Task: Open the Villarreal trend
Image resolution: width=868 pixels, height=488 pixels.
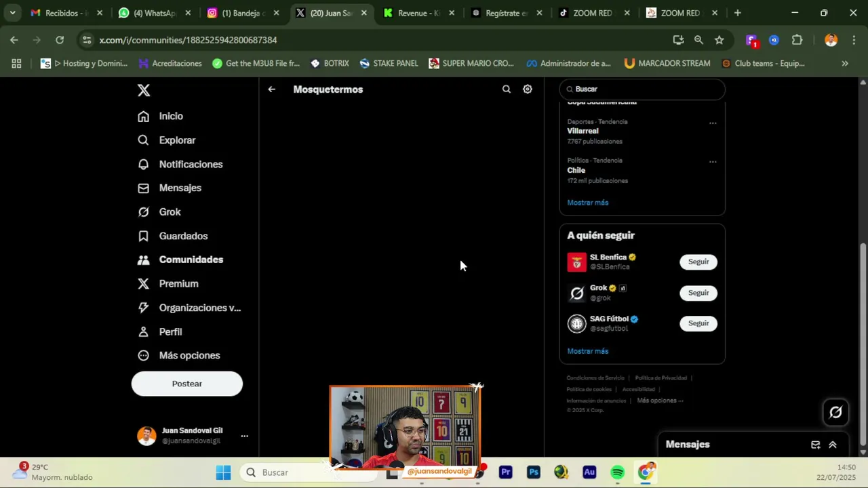Action: point(583,131)
